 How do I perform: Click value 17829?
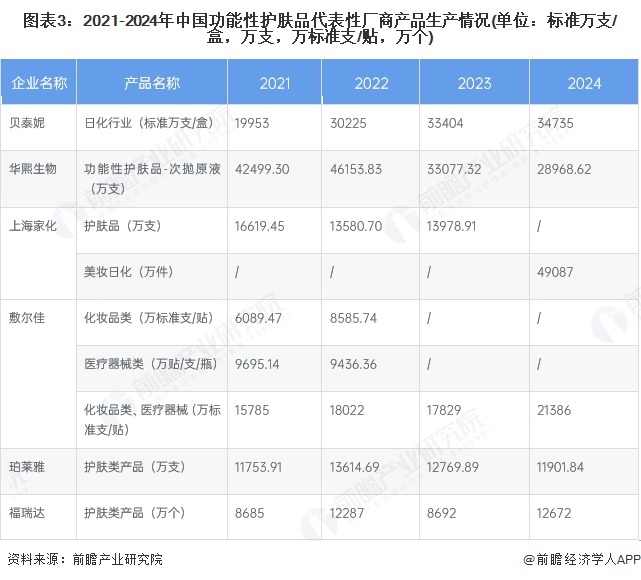pos(444,410)
